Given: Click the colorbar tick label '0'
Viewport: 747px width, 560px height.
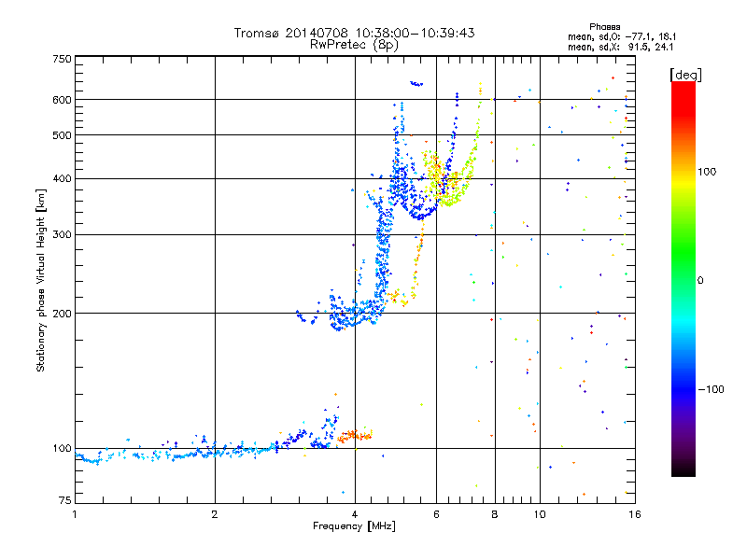Looking at the screenshot, I should (700, 281).
